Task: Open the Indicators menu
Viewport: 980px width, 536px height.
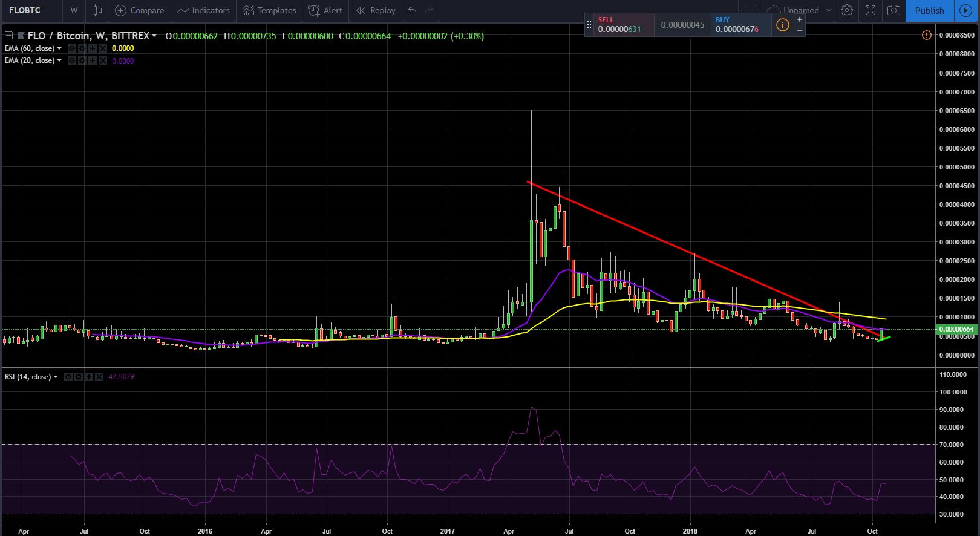Action: tap(203, 10)
